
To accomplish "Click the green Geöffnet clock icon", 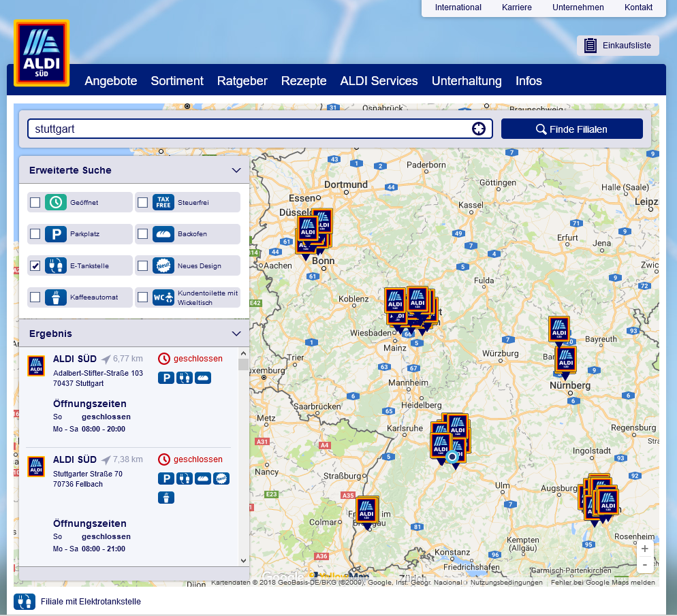I will click(56, 202).
